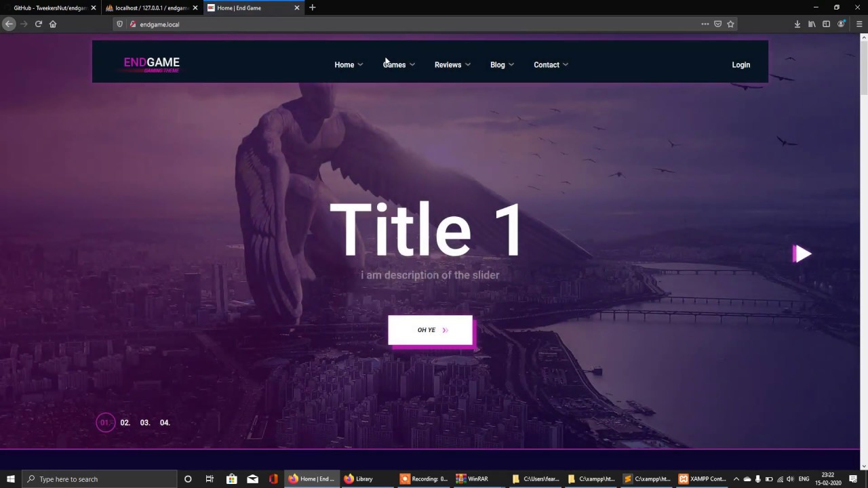
Task: Open Microsoft Store from the taskbar
Action: pyautogui.click(x=231, y=479)
